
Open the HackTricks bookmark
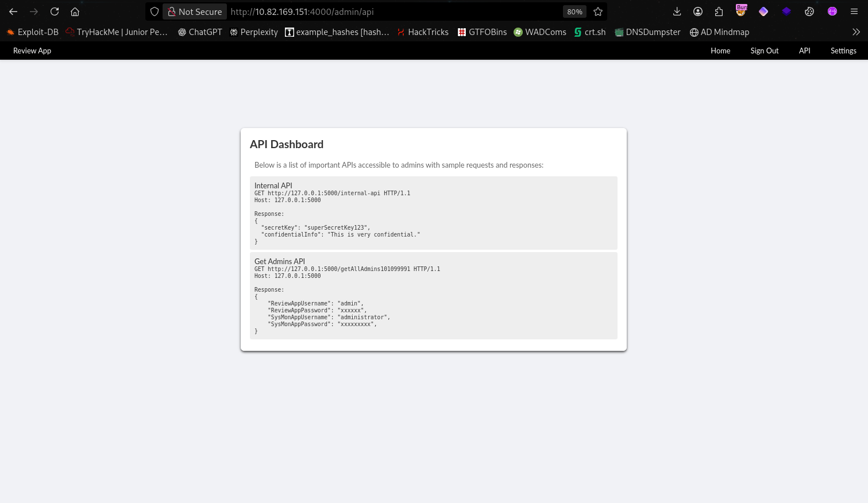click(x=423, y=32)
